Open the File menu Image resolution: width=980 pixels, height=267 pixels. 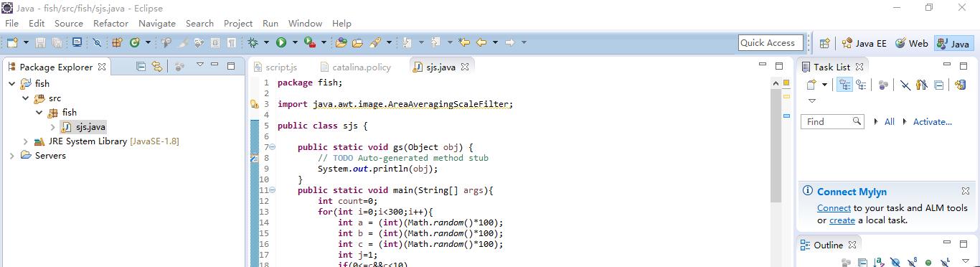tap(11, 23)
